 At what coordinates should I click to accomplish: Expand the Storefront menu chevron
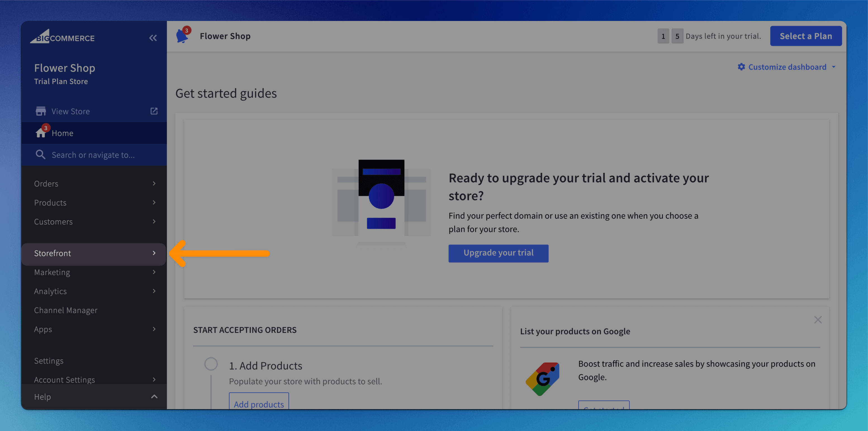154,253
